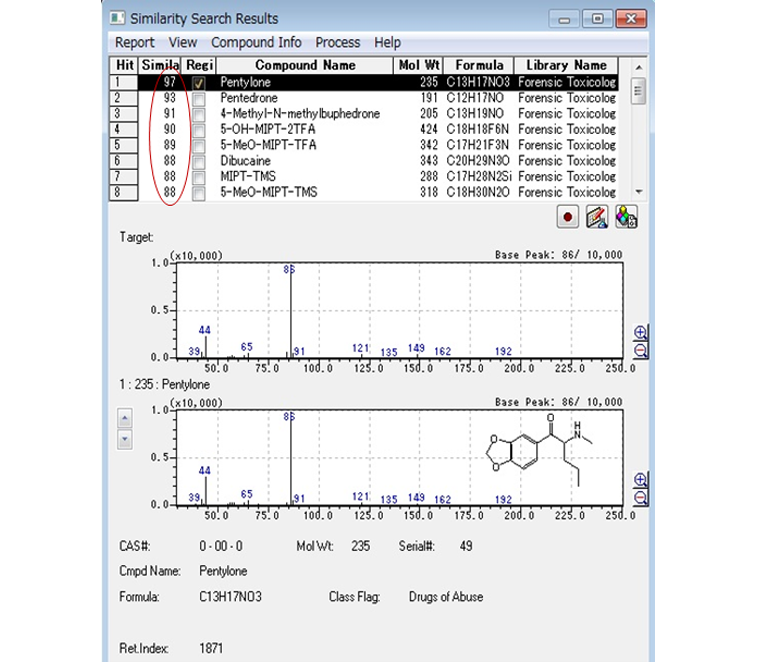
Task: Zoom in on the Target spectrum
Action: 640,333
